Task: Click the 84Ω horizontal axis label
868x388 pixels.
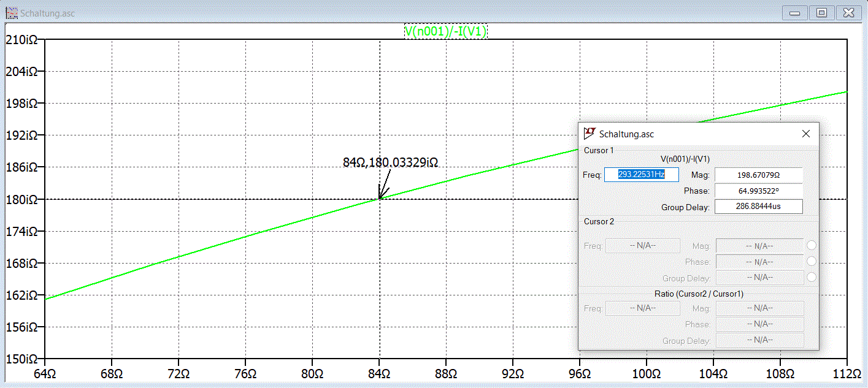Action: (x=379, y=374)
